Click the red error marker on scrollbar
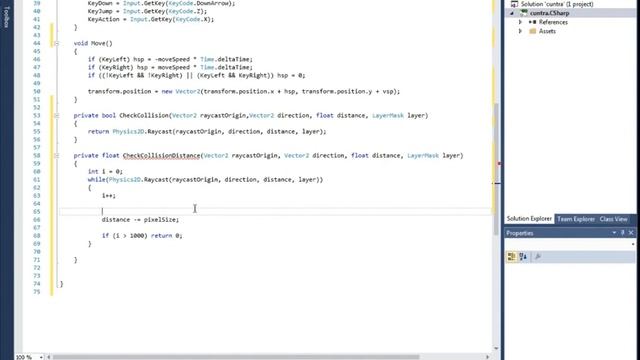Viewport: 640px width, 360px height. pos(499,163)
